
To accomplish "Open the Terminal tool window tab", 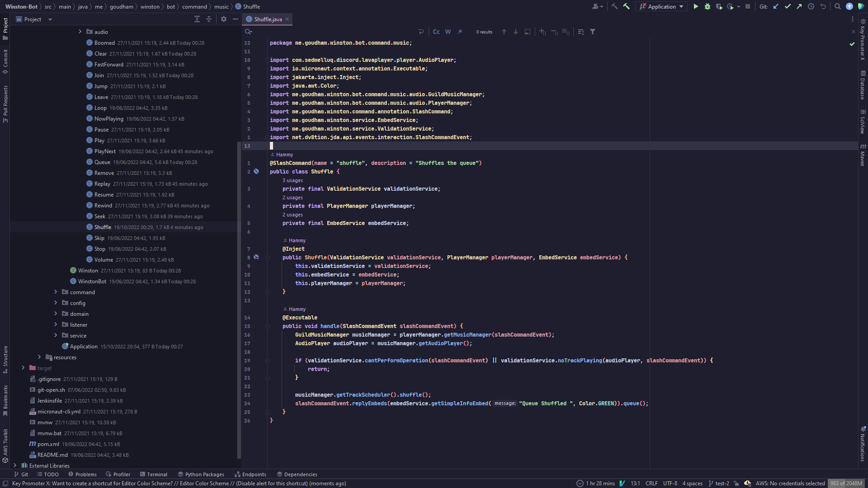I will (154, 474).
